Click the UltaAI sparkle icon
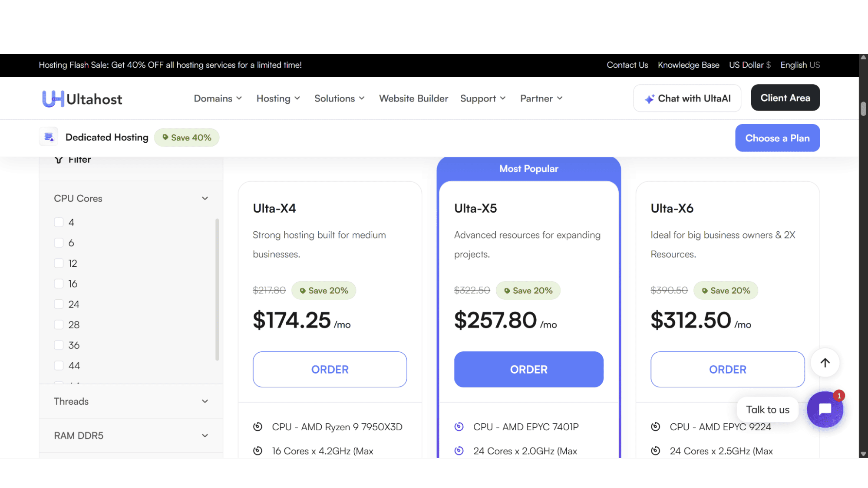The image size is (868, 488). coord(649,99)
